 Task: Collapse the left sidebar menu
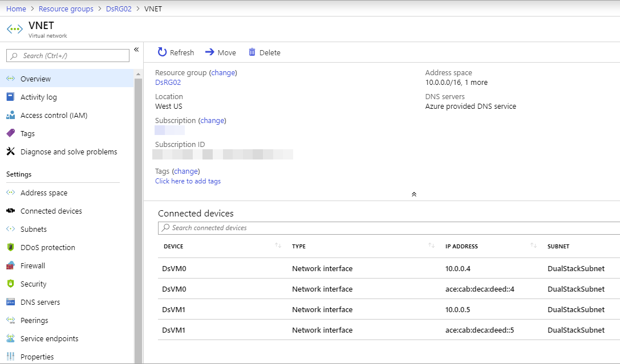click(136, 50)
